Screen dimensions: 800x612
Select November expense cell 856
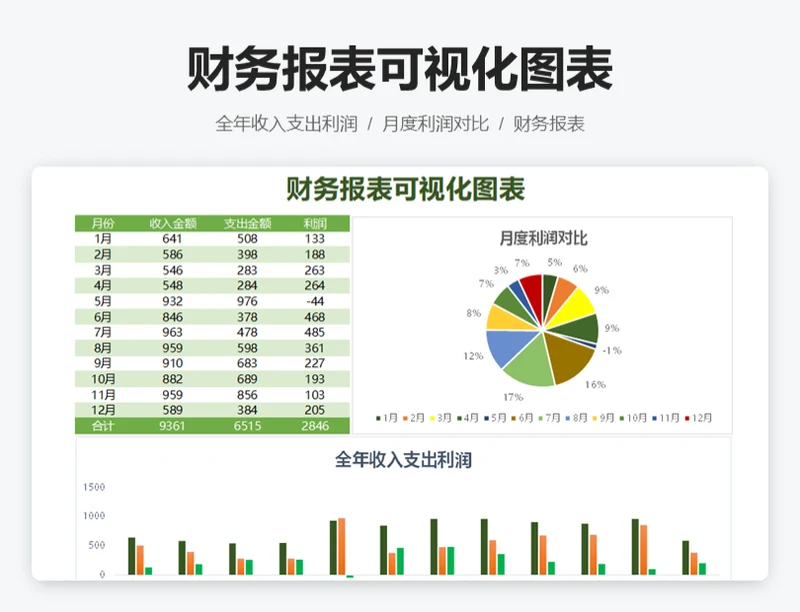pyautogui.click(x=247, y=395)
